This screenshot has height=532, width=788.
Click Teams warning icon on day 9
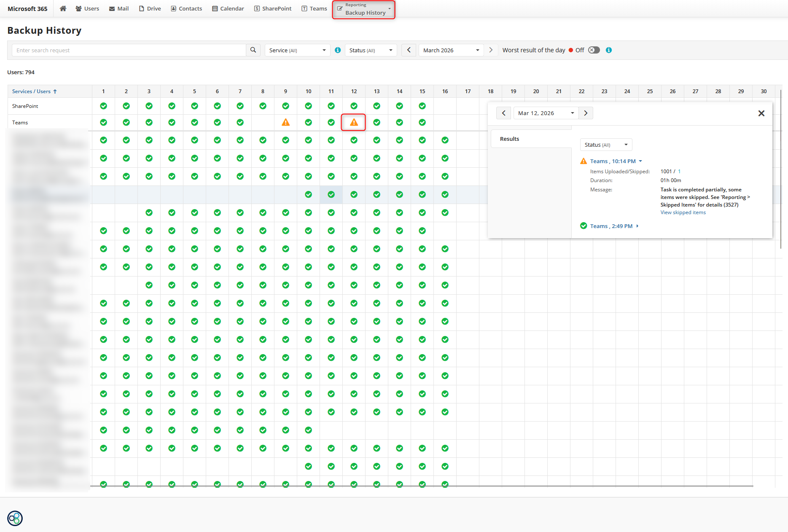285,123
